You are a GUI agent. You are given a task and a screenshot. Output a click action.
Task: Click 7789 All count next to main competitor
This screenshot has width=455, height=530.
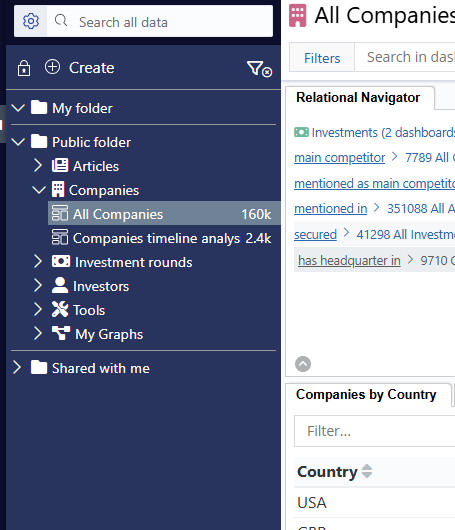point(430,158)
